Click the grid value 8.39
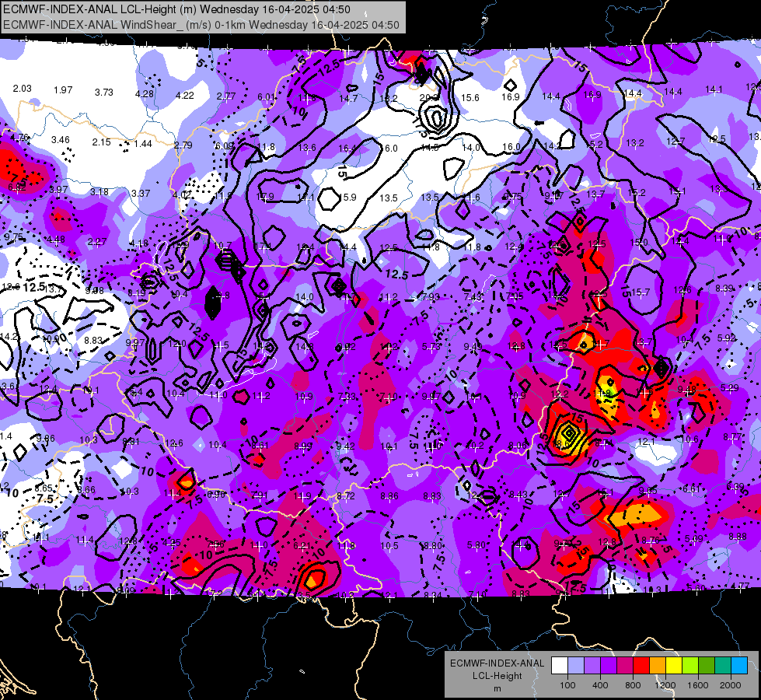The image size is (761, 700). 725,289
